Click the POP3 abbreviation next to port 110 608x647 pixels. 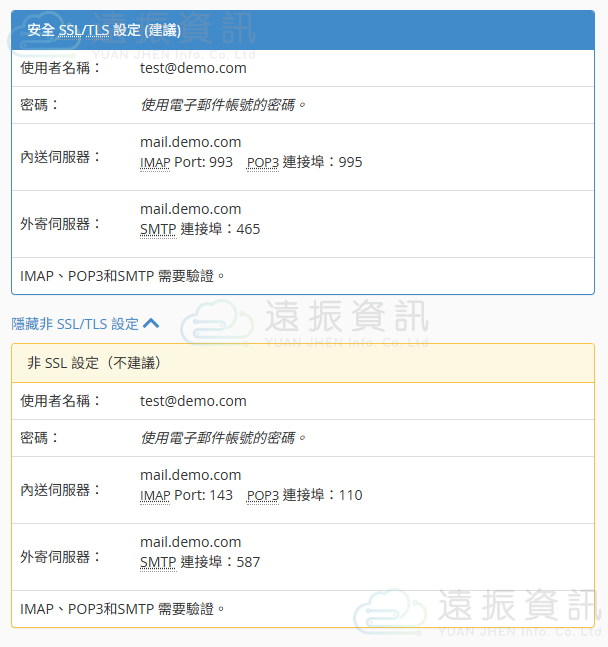tap(262, 495)
